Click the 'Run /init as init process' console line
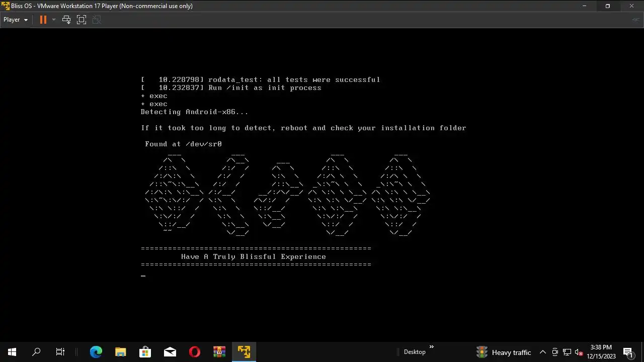This screenshot has width=644, height=362. click(x=265, y=87)
